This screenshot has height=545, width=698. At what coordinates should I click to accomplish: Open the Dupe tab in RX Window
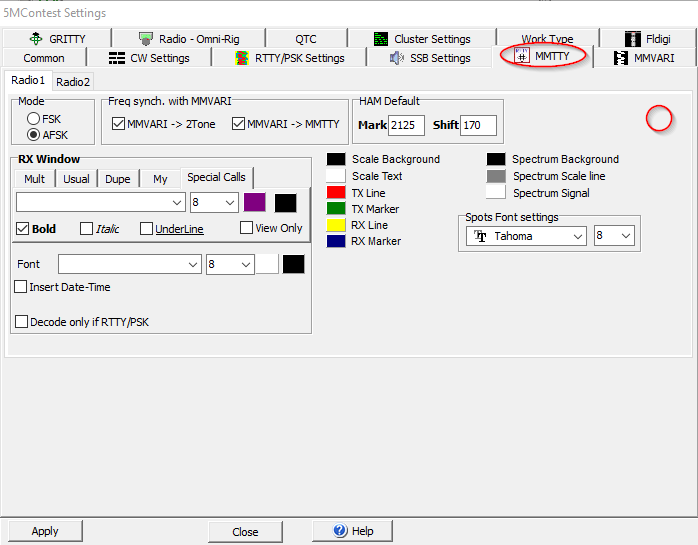click(x=118, y=179)
